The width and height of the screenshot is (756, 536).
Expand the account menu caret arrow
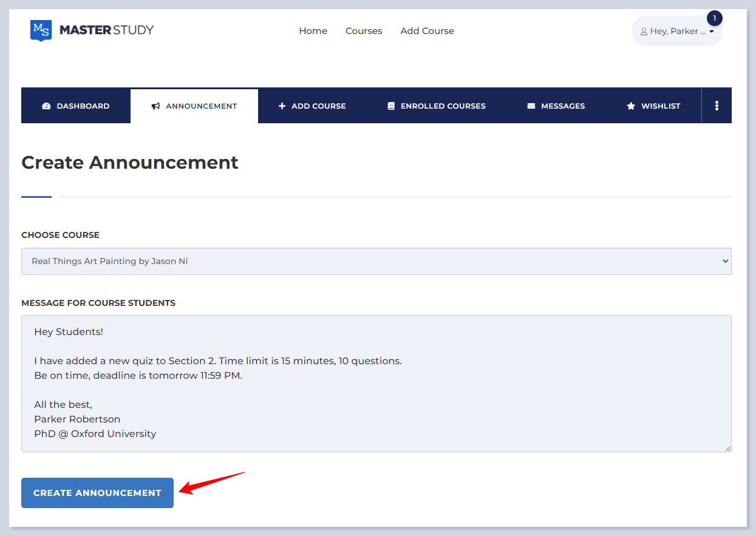712,32
